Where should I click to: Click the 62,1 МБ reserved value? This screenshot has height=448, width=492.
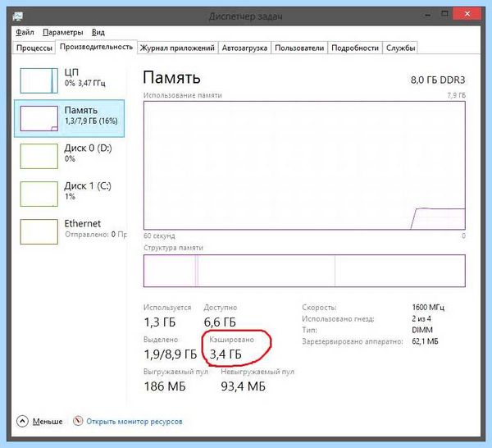[425, 341]
